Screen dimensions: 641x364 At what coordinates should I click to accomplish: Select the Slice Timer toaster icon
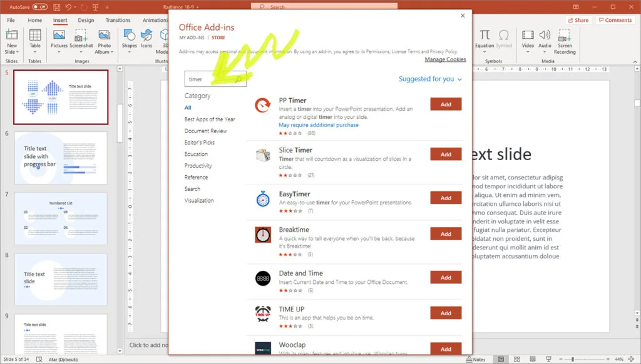click(x=263, y=155)
